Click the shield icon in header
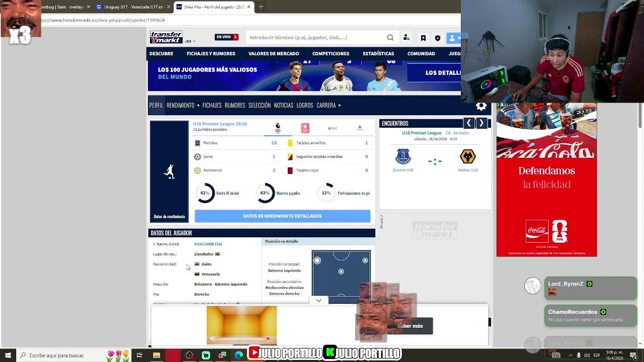The height and width of the screenshot is (362, 644). click(x=438, y=38)
